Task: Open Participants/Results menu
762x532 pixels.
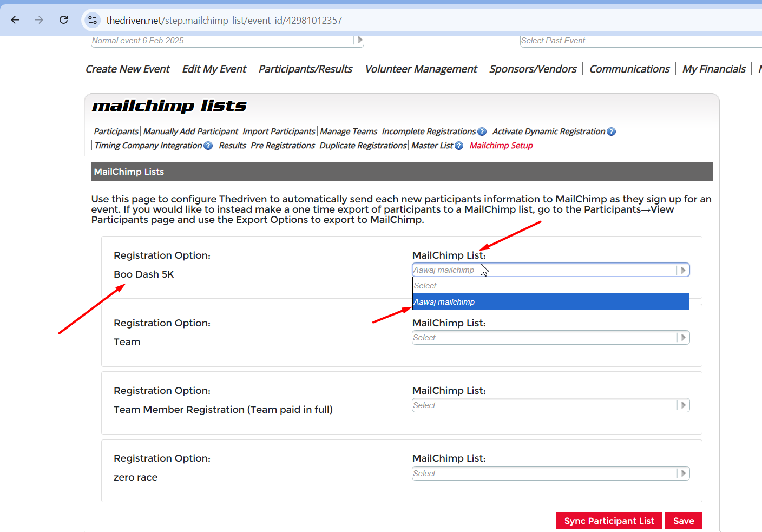Action: click(x=305, y=69)
